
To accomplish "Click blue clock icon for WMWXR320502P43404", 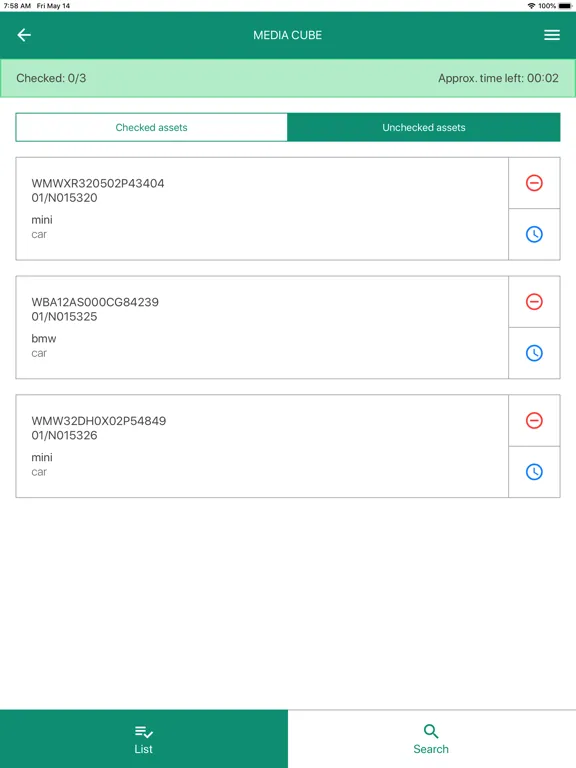I will tap(534, 234).
